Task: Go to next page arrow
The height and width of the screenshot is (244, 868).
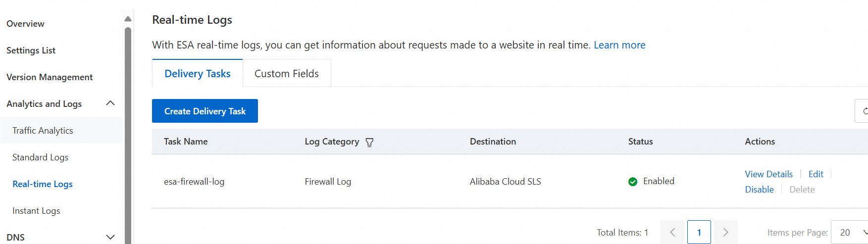Action: (726, 232)
